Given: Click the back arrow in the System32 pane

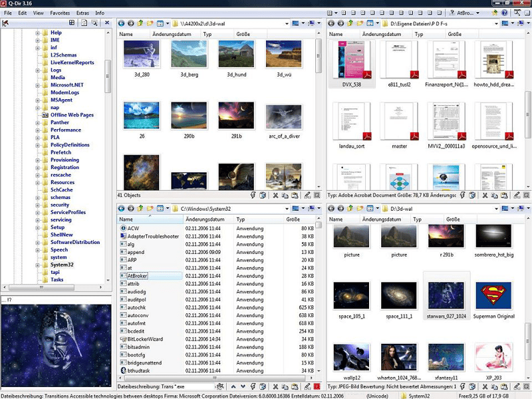Looking at the screenshot, I should pos(121,208).
